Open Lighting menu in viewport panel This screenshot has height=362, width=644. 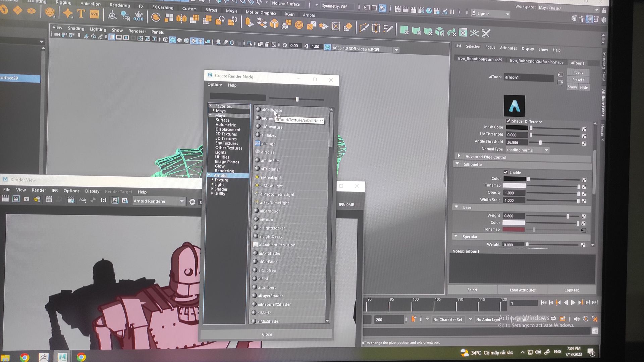[98, 29]
